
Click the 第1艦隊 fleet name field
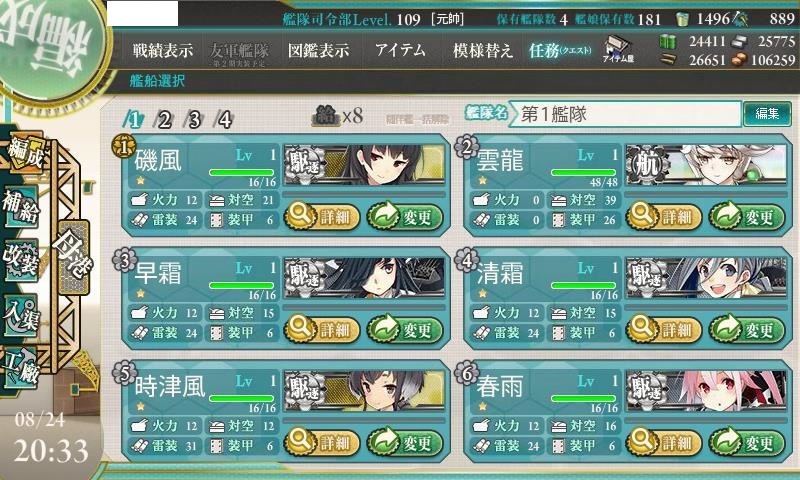pos(627,114)
